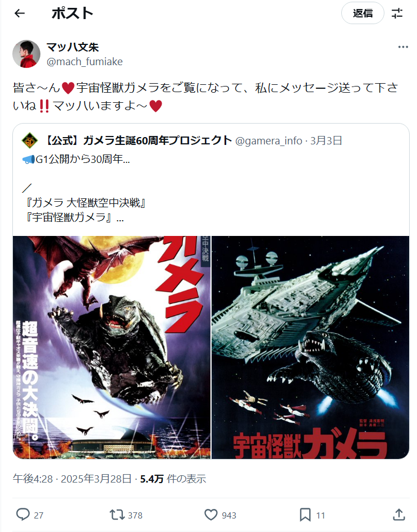Screen dimensions: 417x532
Task: Click the back arrow icon
Action: [x=20, y=13]
